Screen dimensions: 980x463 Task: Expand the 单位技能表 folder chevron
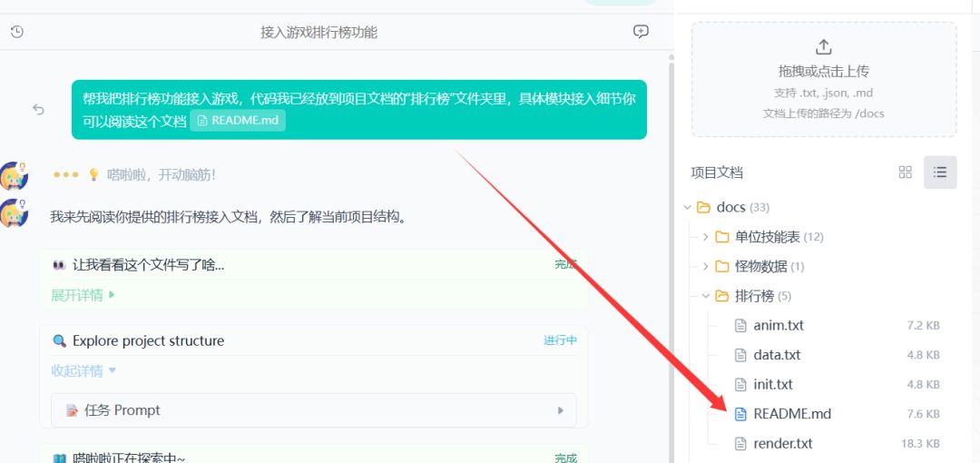click(x=706, y=237)
